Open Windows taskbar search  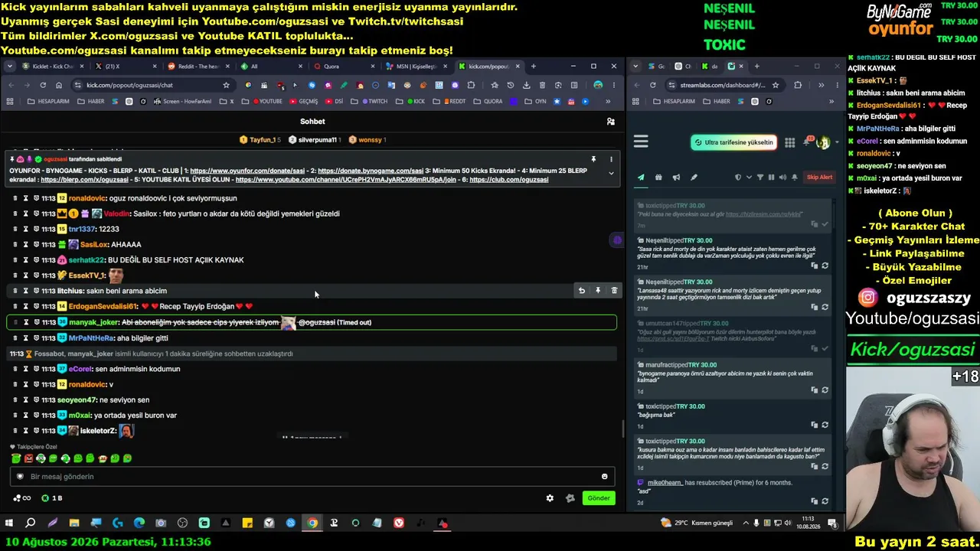coord(31,523)
